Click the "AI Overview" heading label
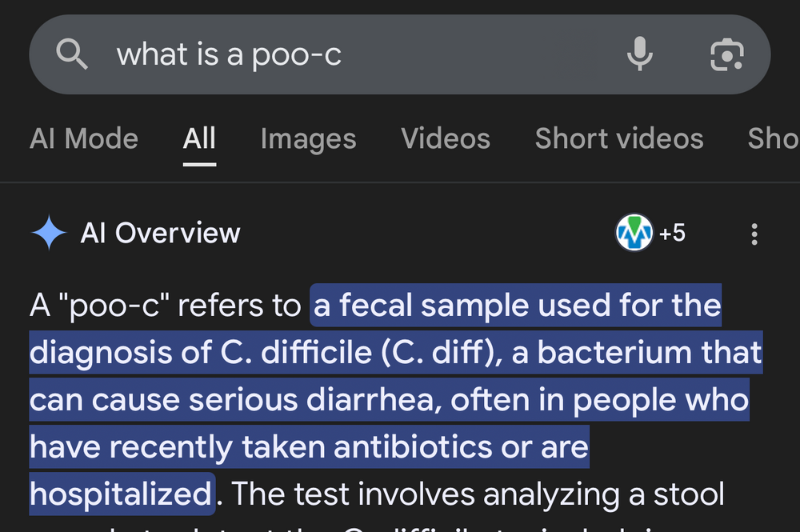800x532 pixels. click(x=160, y=233)
